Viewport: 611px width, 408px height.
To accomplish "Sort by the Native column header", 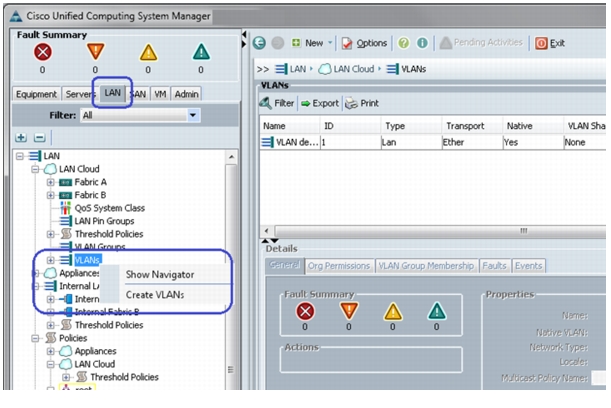I will click(x=533, y=126).
